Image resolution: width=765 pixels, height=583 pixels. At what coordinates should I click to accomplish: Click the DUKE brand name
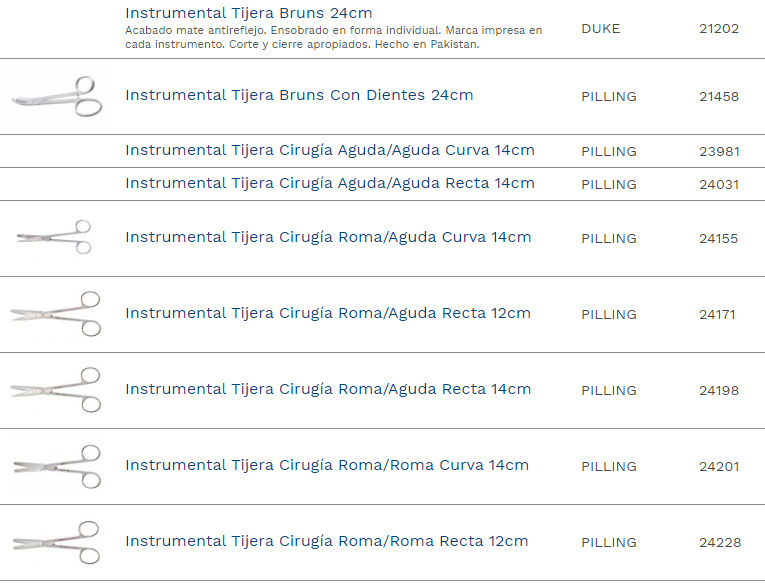600,29
